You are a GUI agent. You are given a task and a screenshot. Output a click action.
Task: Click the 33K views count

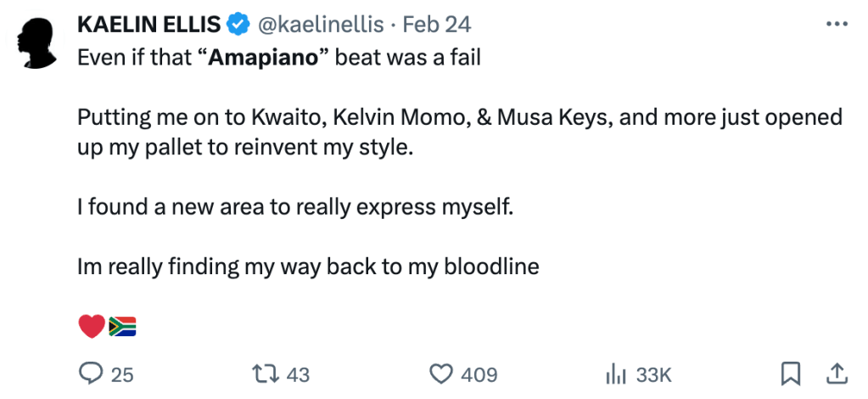click(x=654, y=374)
